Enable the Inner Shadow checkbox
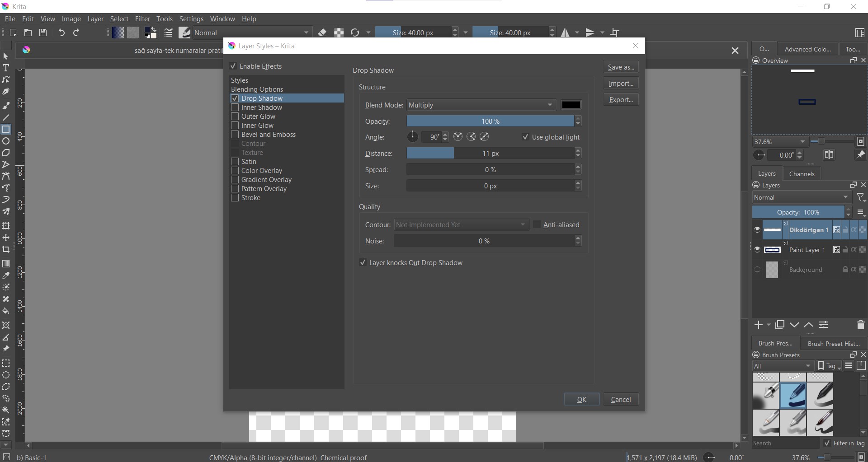This screenshot has width=868, height=462. pyautogui.click(x=235, y=107)
